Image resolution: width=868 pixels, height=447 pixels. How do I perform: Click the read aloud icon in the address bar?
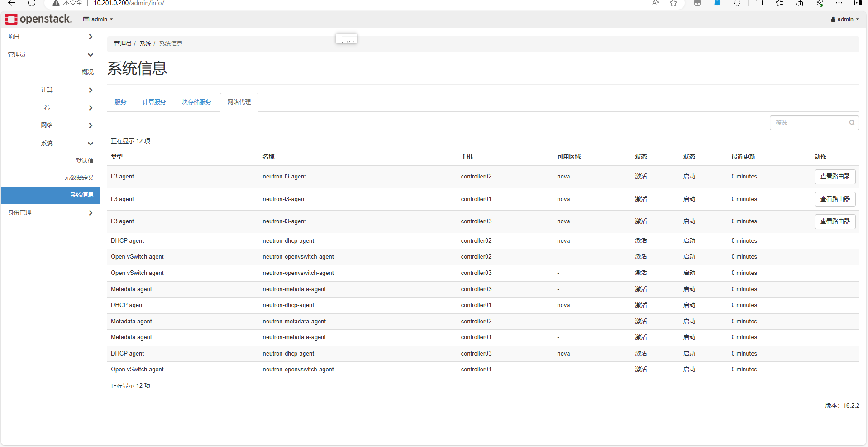[655, 3]
